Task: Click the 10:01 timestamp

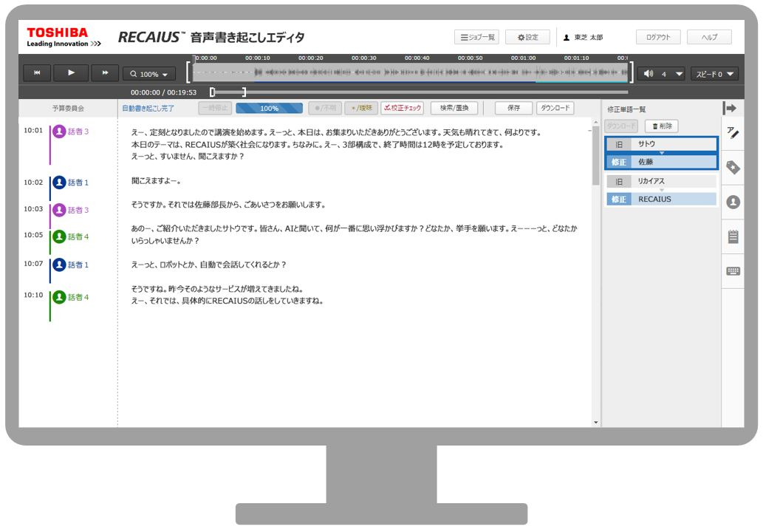Action: (33, 131)
